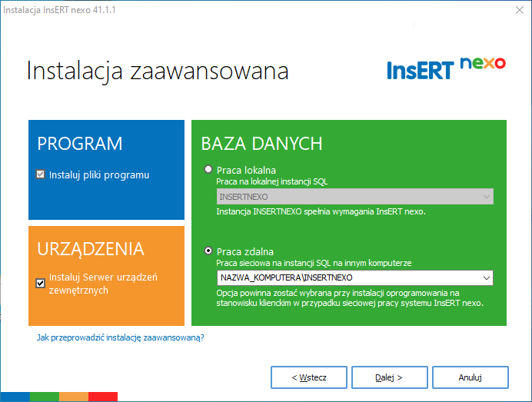532x402 pixels.
Task: Continue with the Dalej button
Action: point(390,377)
